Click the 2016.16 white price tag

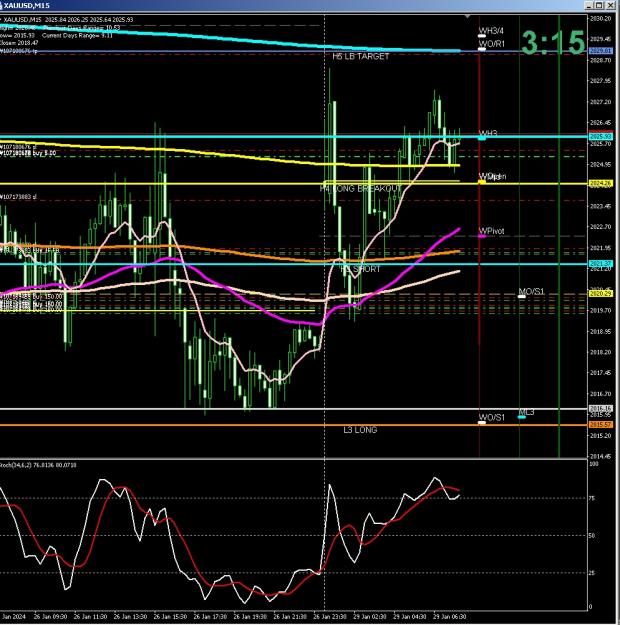coord(600,409)
